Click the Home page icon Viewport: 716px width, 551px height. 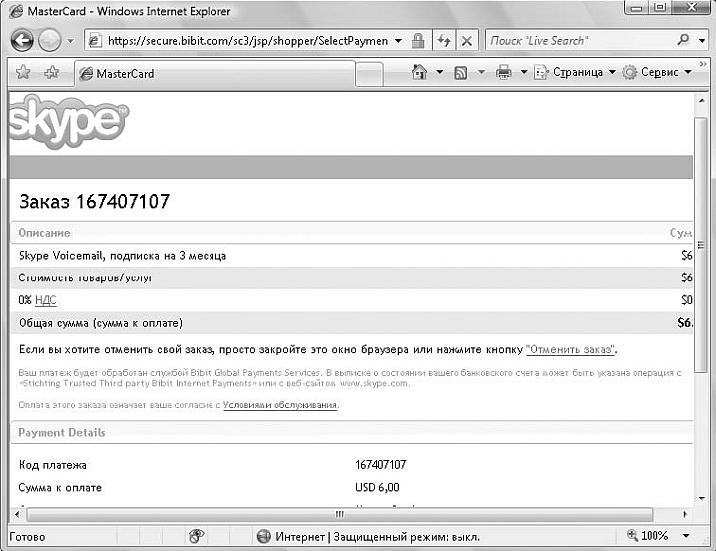[x=420, y=73]
